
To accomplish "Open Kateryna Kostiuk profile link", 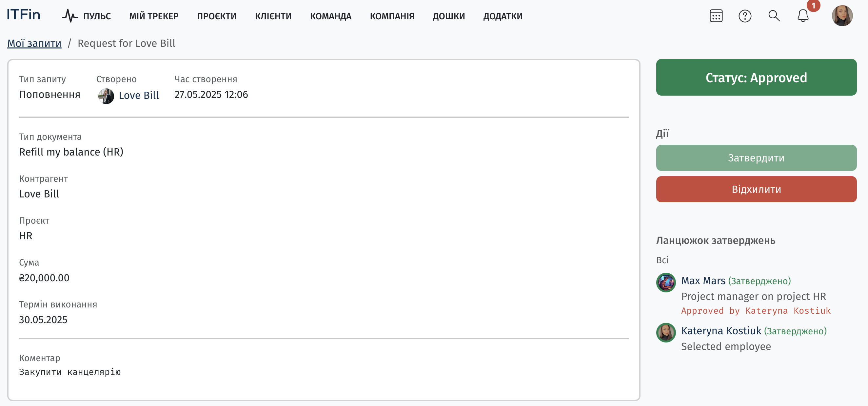I will click(721, 331).
